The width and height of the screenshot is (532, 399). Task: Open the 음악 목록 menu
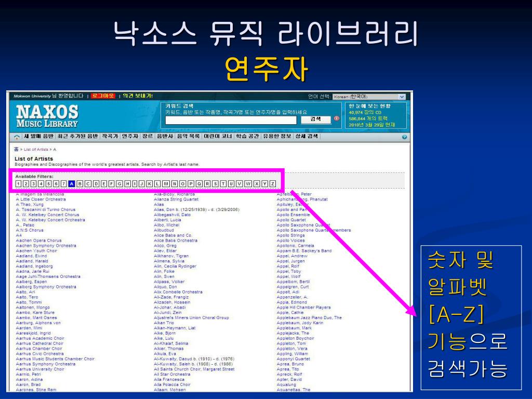188,137
